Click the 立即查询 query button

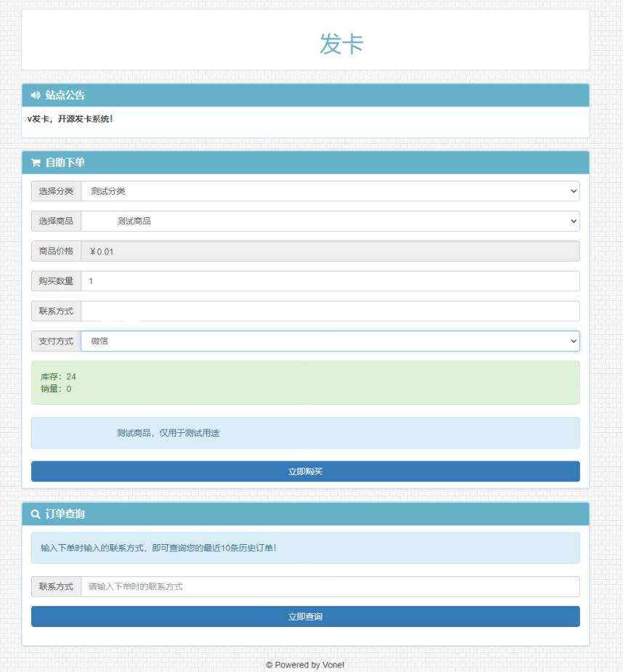(304, 615)
